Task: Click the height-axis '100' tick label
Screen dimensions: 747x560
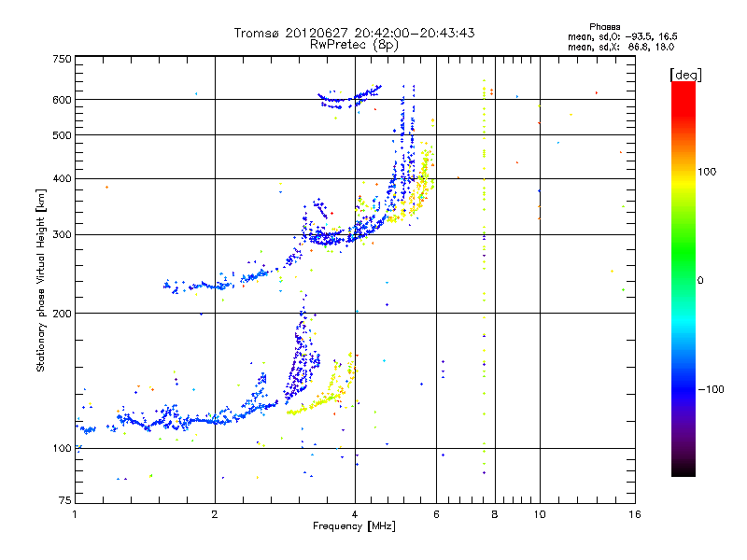Action: (62, 448)
